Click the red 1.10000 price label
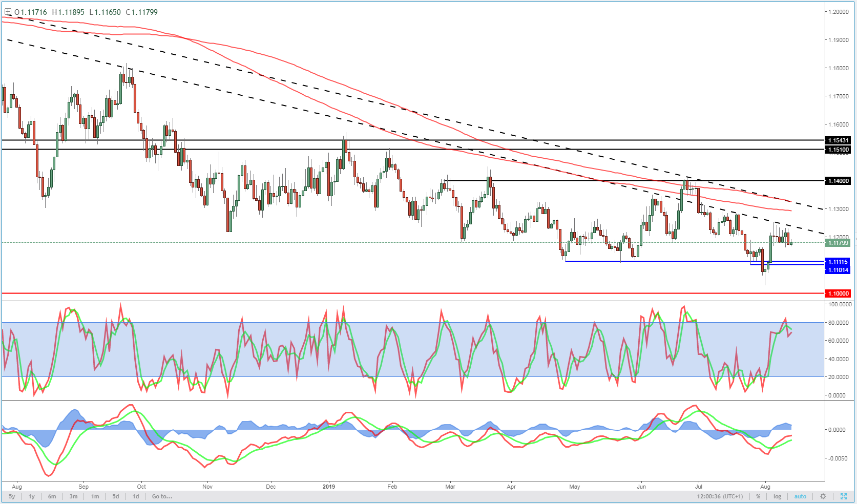Screen dimensions: 857x504 pyautogui.click(x=838, y=293)
